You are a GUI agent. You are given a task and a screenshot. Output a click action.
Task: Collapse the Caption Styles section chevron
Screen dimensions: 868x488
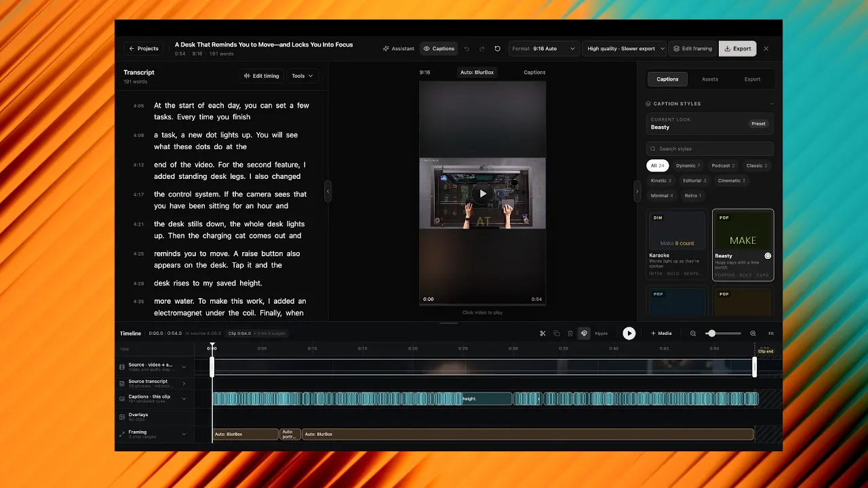click(x=771, y=104)
